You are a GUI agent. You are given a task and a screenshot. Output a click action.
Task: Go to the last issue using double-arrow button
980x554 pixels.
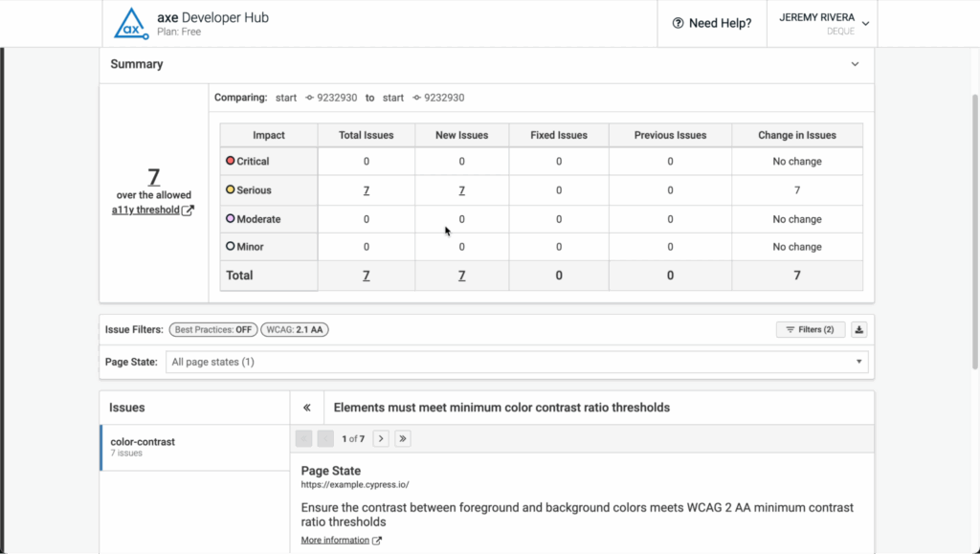402,438
